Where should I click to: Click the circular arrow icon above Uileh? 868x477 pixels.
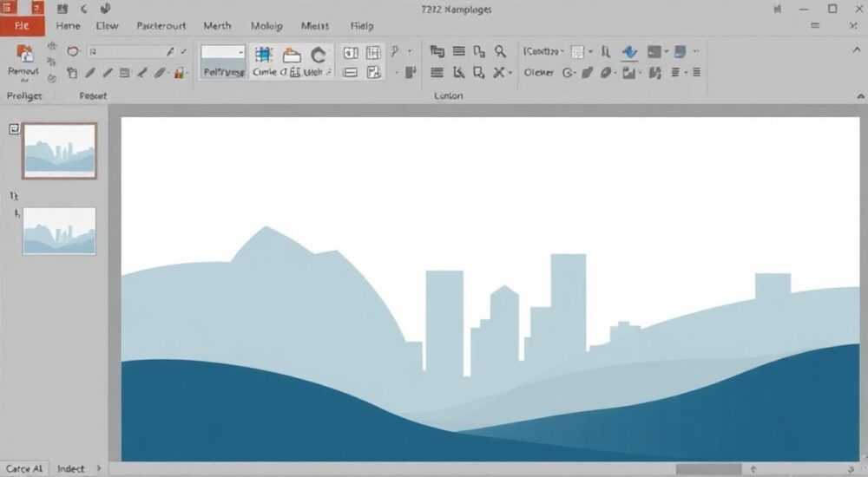(319, 55)
